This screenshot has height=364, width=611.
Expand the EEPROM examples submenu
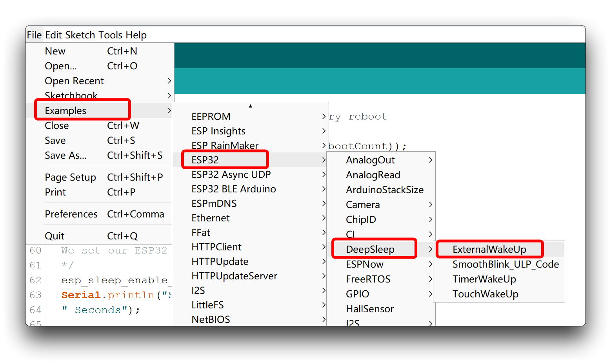point(250,116)
